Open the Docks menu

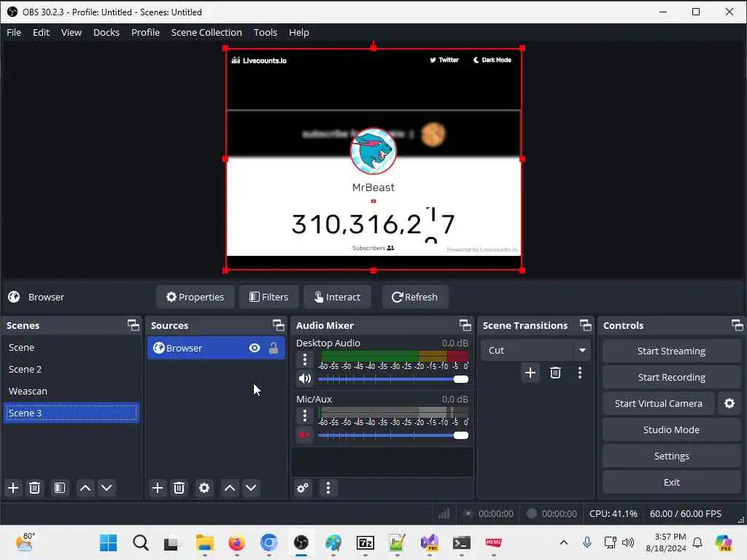click(x=107, y=32)
